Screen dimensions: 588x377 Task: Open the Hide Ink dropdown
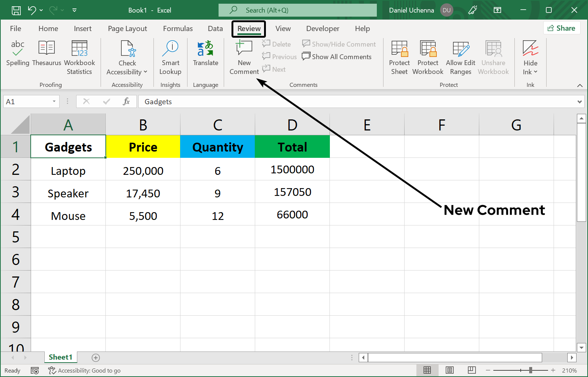click(530, 72)
